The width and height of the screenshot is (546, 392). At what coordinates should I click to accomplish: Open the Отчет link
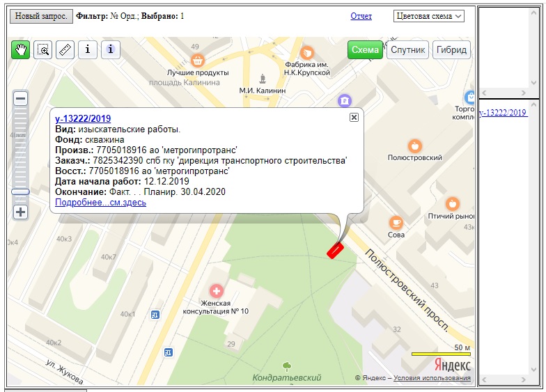click(361, 16)
